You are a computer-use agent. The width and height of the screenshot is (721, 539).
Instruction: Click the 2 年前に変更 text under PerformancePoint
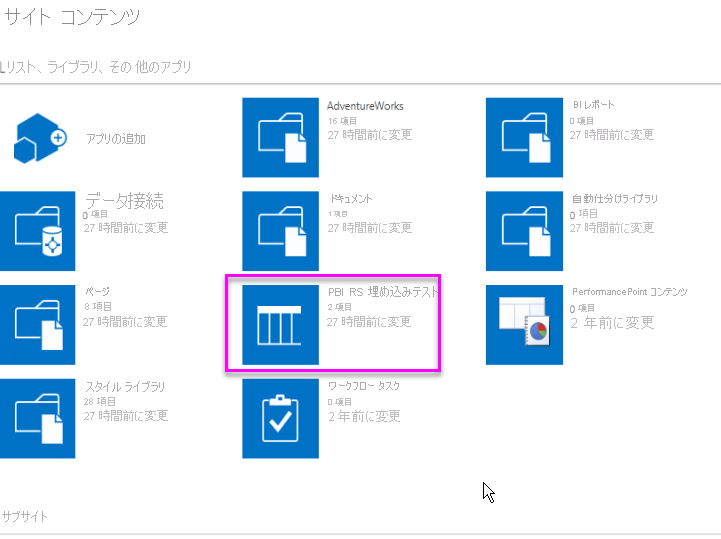coord(612,323)
